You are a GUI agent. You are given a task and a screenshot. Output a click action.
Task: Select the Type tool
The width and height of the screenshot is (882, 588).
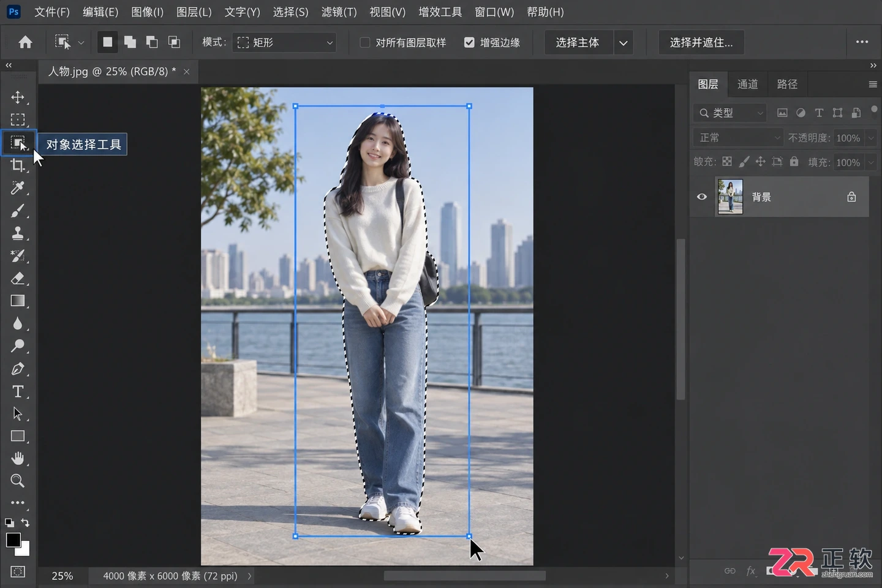click(18, 391)
